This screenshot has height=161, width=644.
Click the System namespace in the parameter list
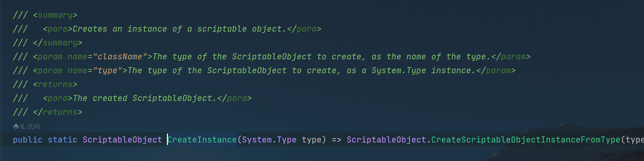[257, 140]
